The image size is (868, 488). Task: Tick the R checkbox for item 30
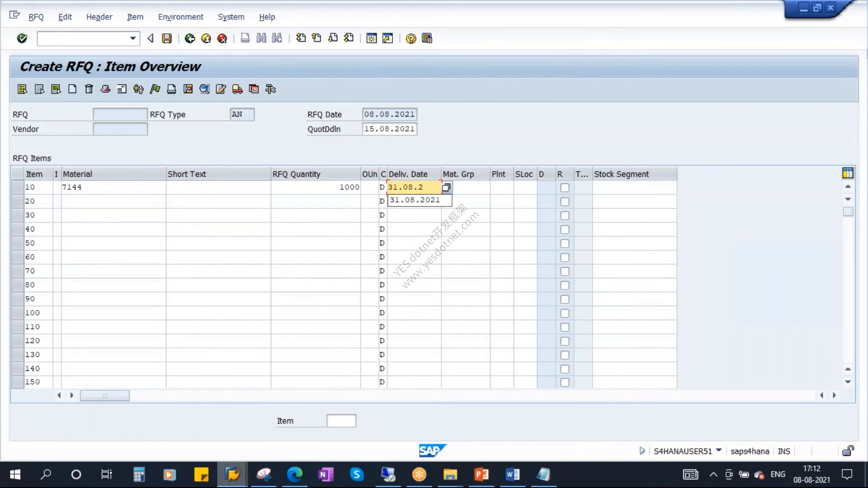[565, 216]
